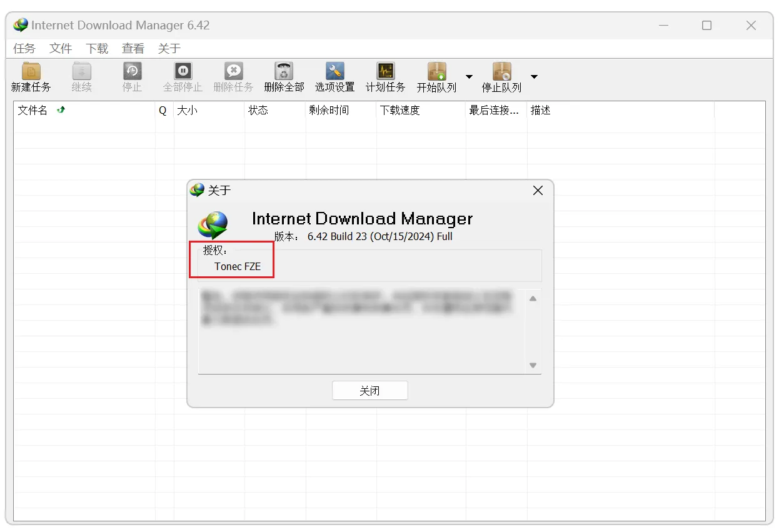Click the 删除任务 delete icon
The width and height of the screenshot is (779, 532).
[x=233, y=71]
